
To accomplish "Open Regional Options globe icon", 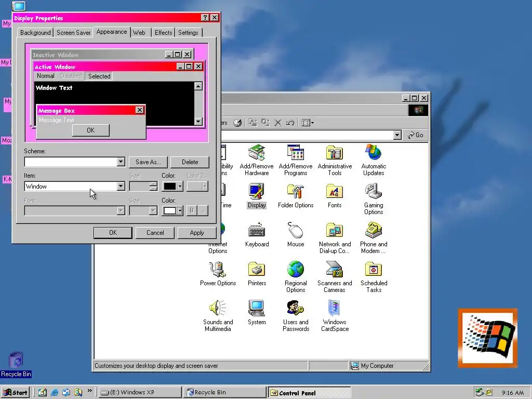I will tap(296, 276).
